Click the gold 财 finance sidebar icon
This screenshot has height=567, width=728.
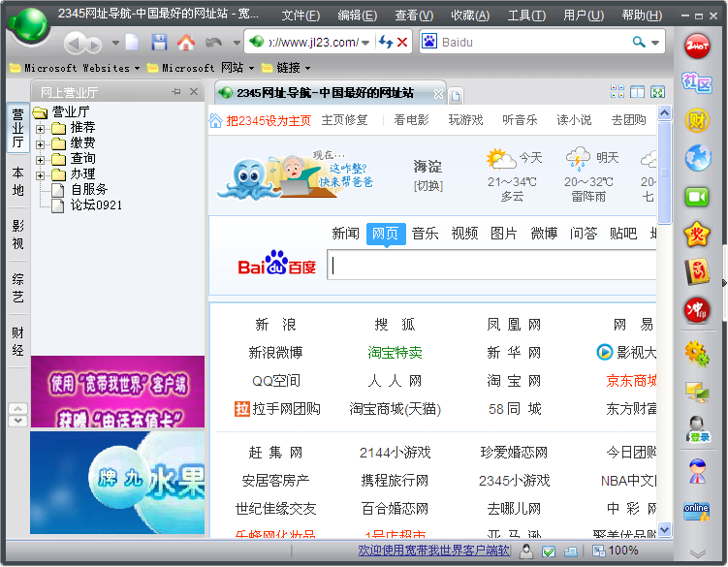pyautogui.click(x=697, y=120)
